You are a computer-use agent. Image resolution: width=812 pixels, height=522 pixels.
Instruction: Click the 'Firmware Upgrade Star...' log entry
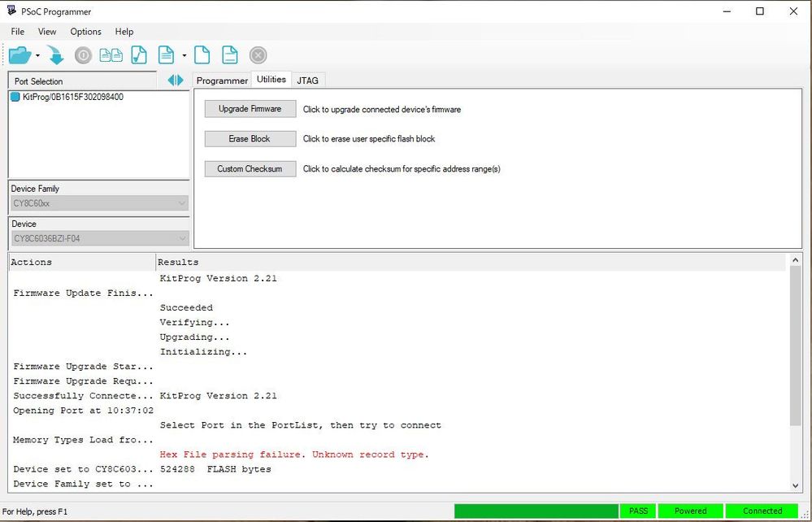(x=84, y=367)
